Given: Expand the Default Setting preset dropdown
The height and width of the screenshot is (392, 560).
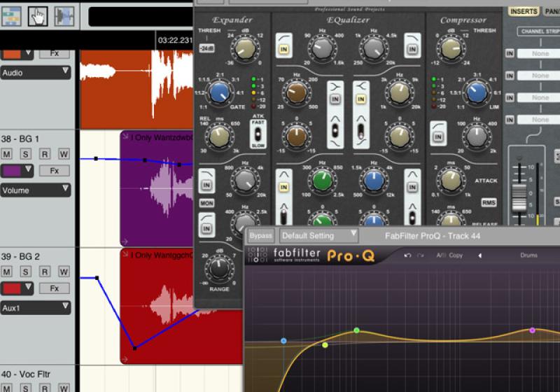Looking at the screenshot, I should coord(318,236).
